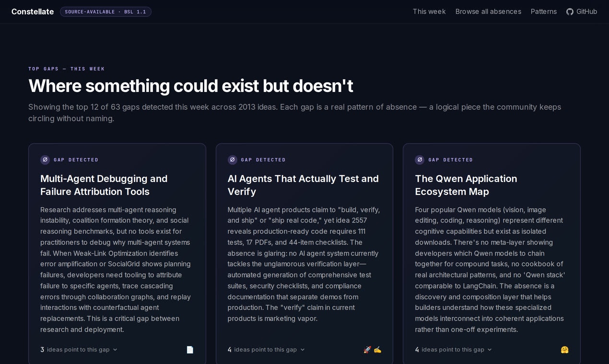Viewport: 609px width, 364px height.
Task: Click the hugging-face emoji on the Qwen card
Action: point(564,350)
